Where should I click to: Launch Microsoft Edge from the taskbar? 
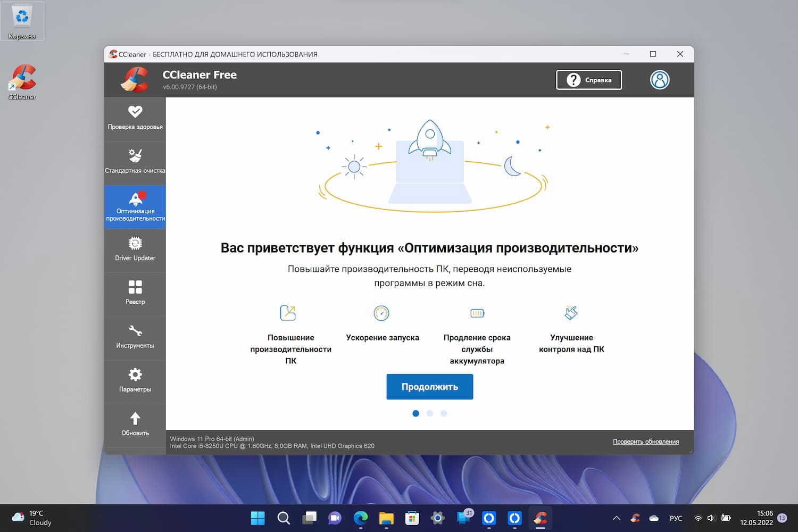click(x=361, y=518)
